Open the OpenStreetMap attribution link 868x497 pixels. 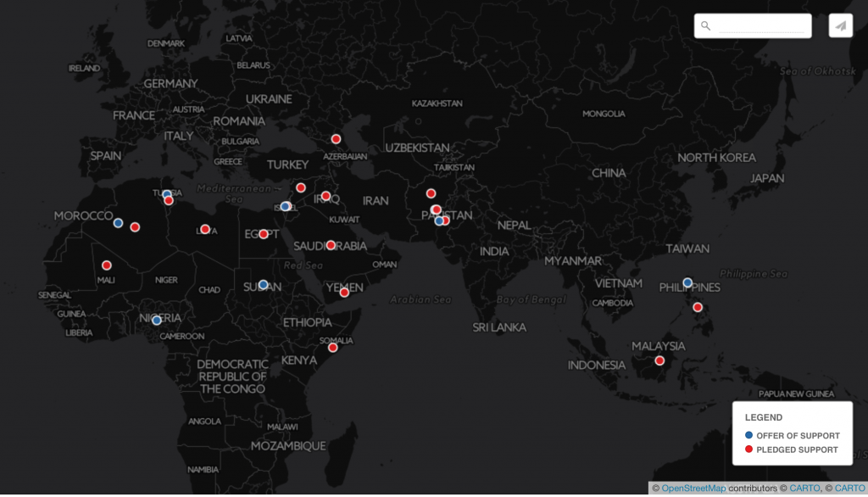pyautogui.click(x=693, y=489)
